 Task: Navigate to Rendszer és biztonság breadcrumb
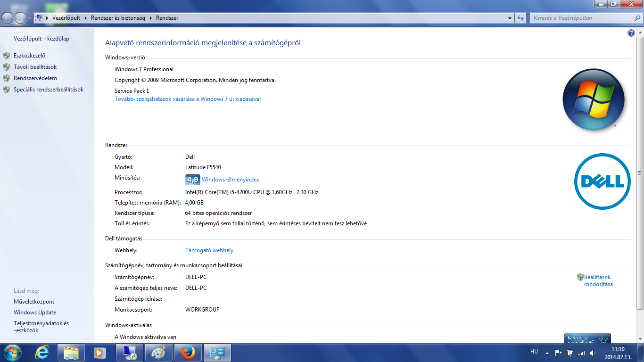click(119, 18)
